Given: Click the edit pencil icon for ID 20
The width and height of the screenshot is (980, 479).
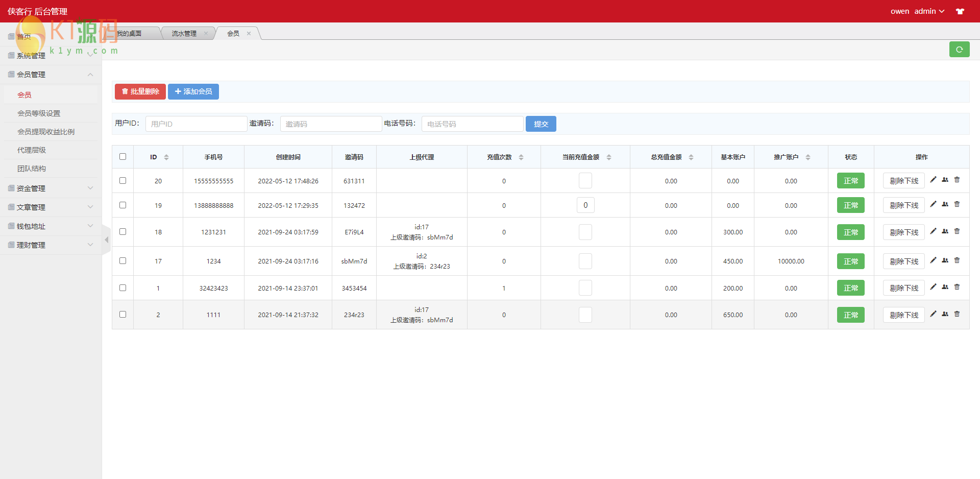Looking at the screenshot, I should [933, 180].
